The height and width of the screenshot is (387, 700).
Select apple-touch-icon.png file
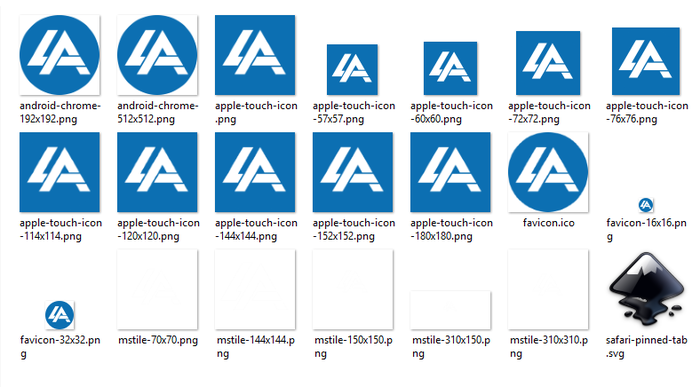[255, 55]
